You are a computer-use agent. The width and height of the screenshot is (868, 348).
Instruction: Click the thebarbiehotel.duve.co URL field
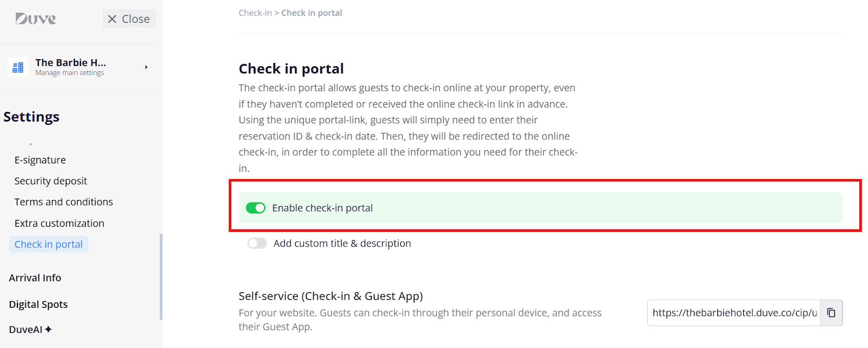(734, 313)
